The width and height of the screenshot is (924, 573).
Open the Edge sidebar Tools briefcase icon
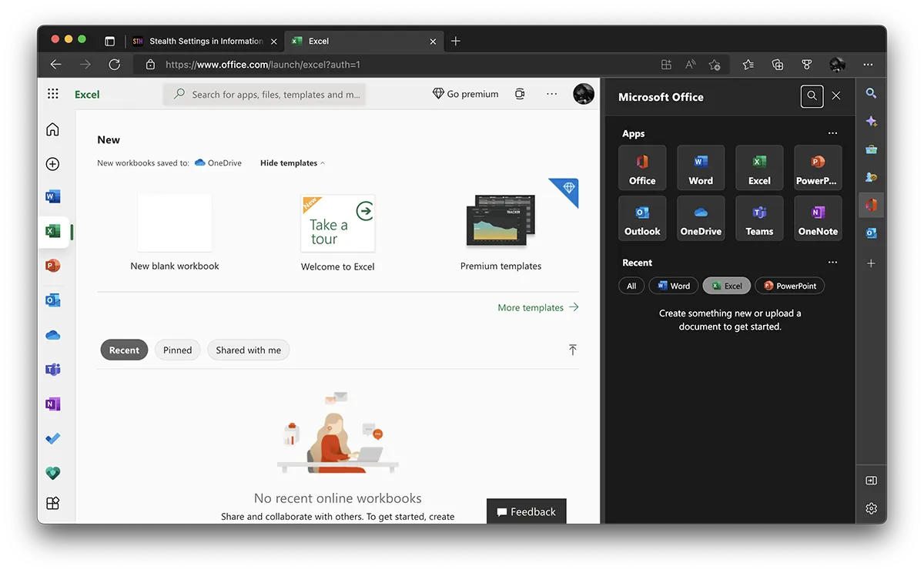click(871, 149)
